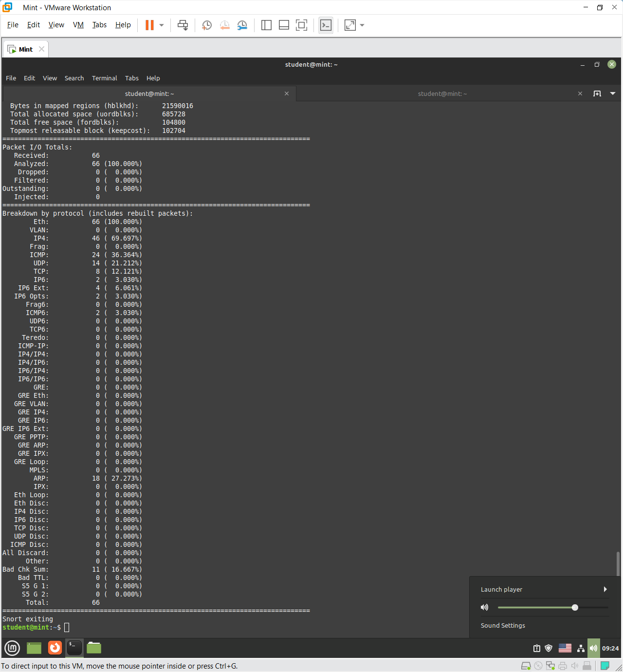Open the Mint start menu
Image resolution: width=623 pixels, height=672 pixels.
tap(12, 648)
